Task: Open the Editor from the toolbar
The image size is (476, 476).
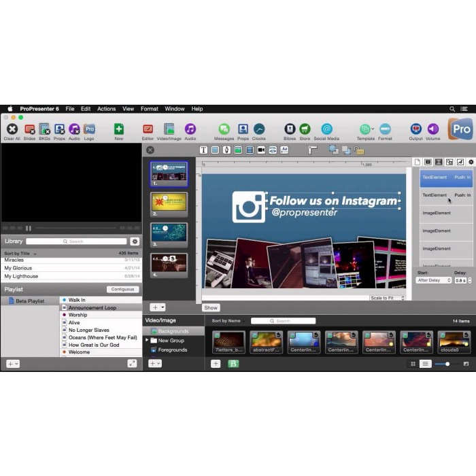Action: pyautogui.click(x=148, y=129)
